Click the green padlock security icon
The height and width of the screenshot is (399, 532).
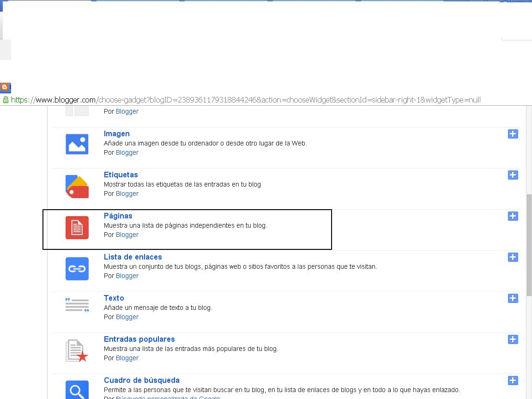click(x=6, y=100)
